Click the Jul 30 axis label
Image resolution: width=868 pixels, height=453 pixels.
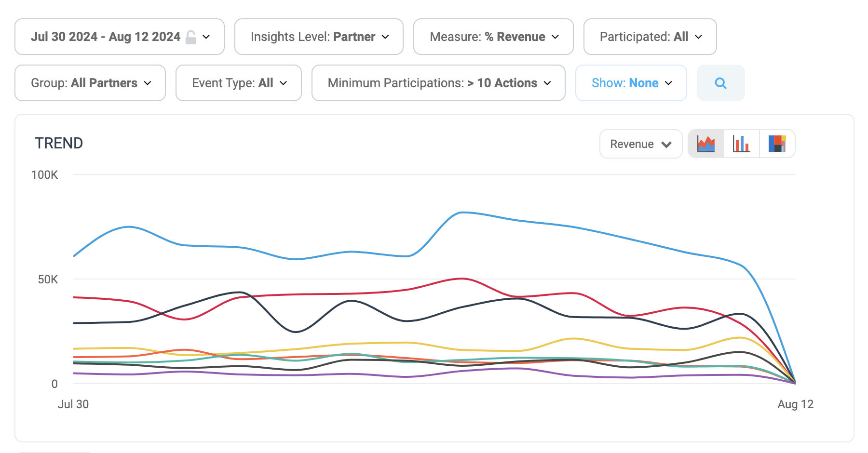pyautogui.click(x=73, y=404)
